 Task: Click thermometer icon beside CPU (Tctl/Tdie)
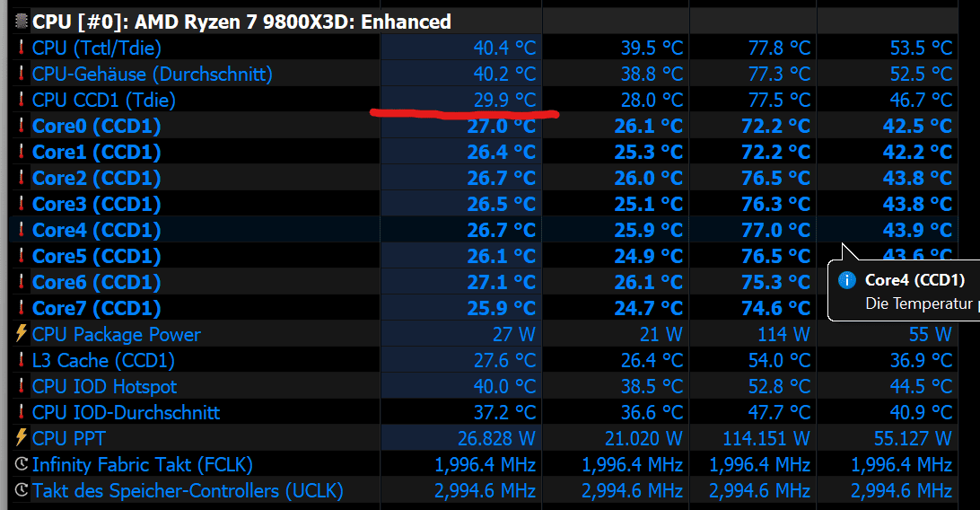click(x=22, y=48)
